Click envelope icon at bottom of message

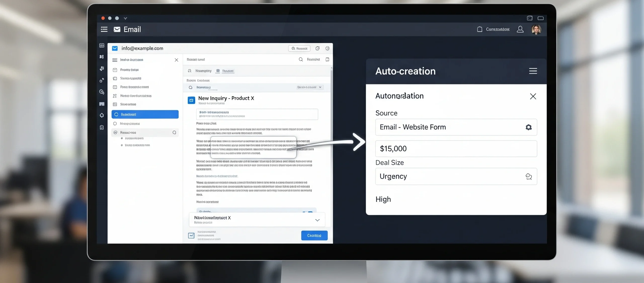(191, 236)
